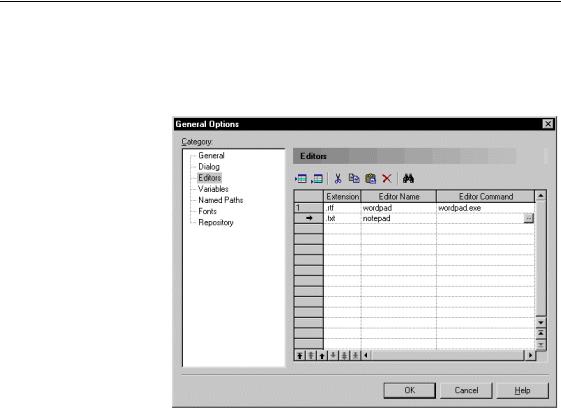Click the Insert a Row toolbar icon

point(301,179)
